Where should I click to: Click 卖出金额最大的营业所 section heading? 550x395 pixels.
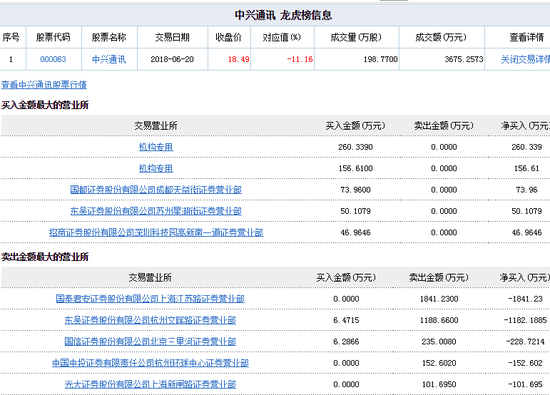(x=45, y=257)
